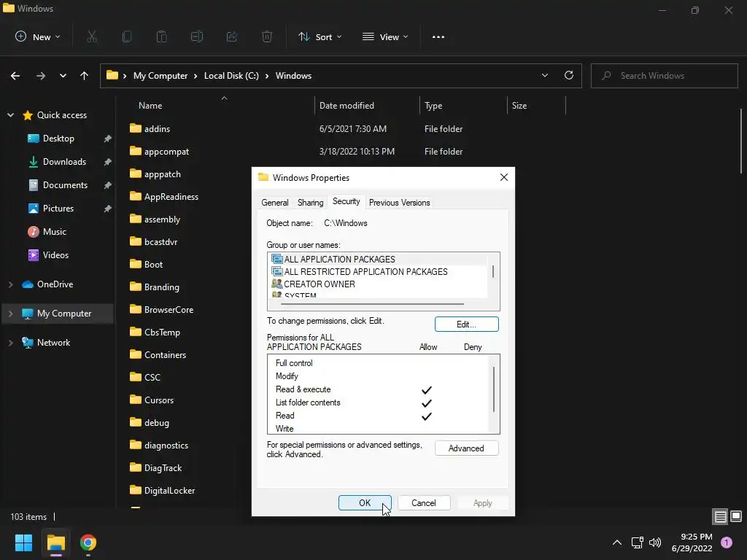Screen dimensions: 747x560
Task: Select ALL RESTRICTED APPLICATION PACKAGES entry
Action: click(x=379, y=271)
